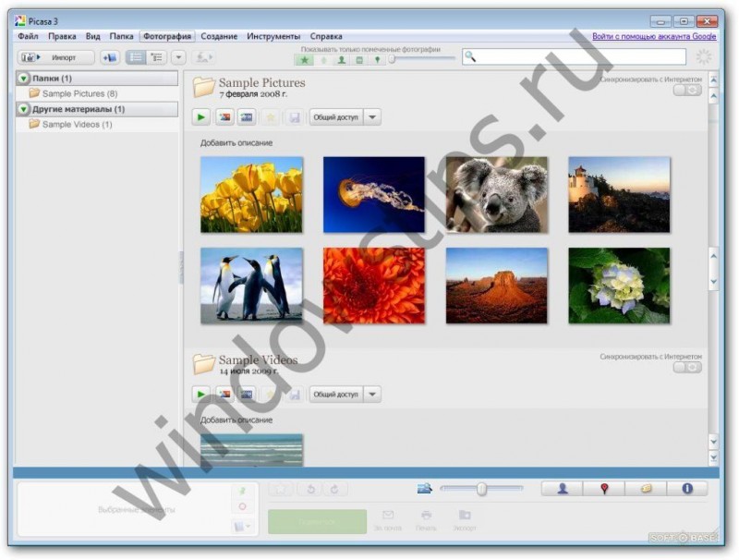Image resolution: width=739 pixels, height=560 pixels.
Task: Select Sample Videos in folder list
Action: pos(77,125)
